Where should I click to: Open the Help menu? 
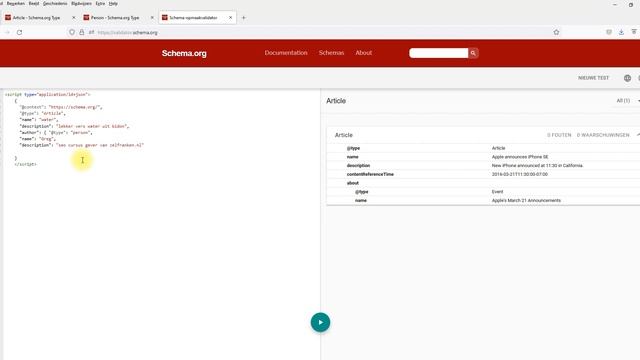113,3
